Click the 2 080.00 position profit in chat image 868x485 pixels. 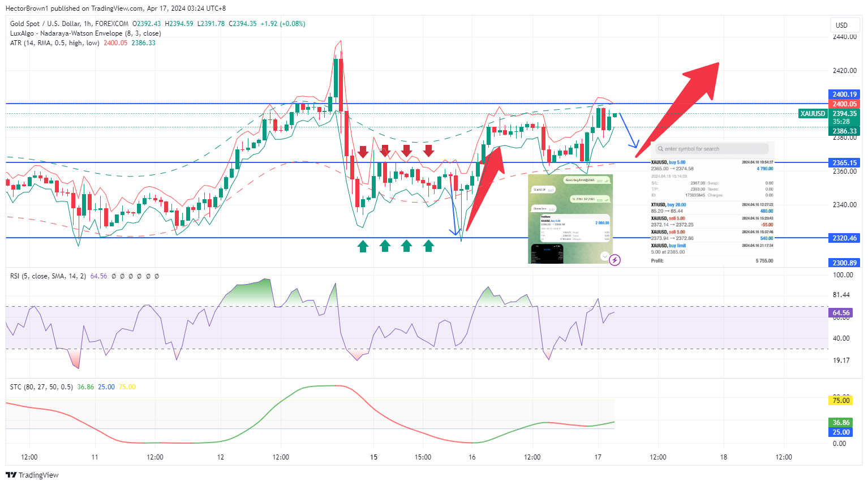pyautogui.click(x=602, y=223)
